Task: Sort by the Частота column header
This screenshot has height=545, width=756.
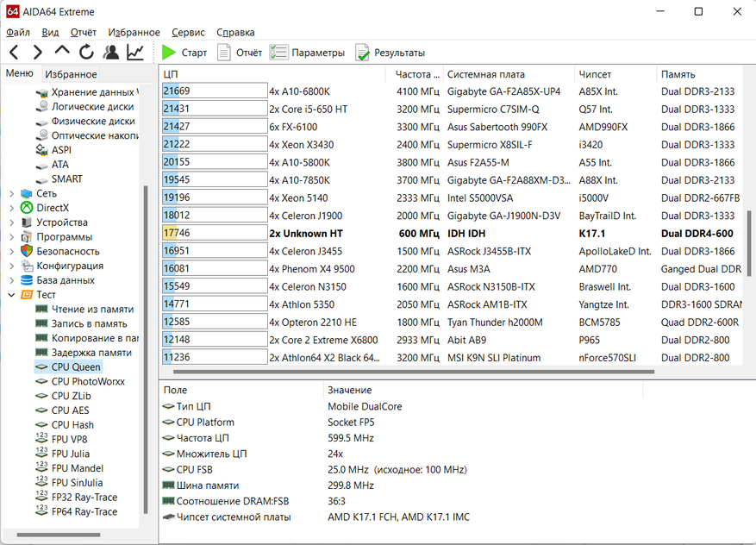Action: click(414, 74)
